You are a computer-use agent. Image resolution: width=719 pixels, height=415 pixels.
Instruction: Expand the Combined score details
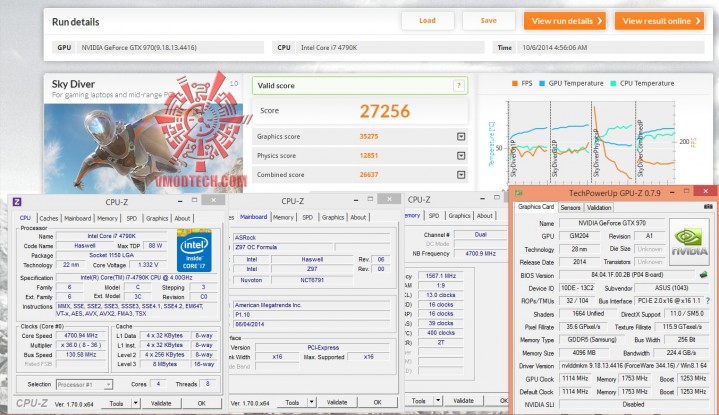pyautogui.click(x=461, y=175)
